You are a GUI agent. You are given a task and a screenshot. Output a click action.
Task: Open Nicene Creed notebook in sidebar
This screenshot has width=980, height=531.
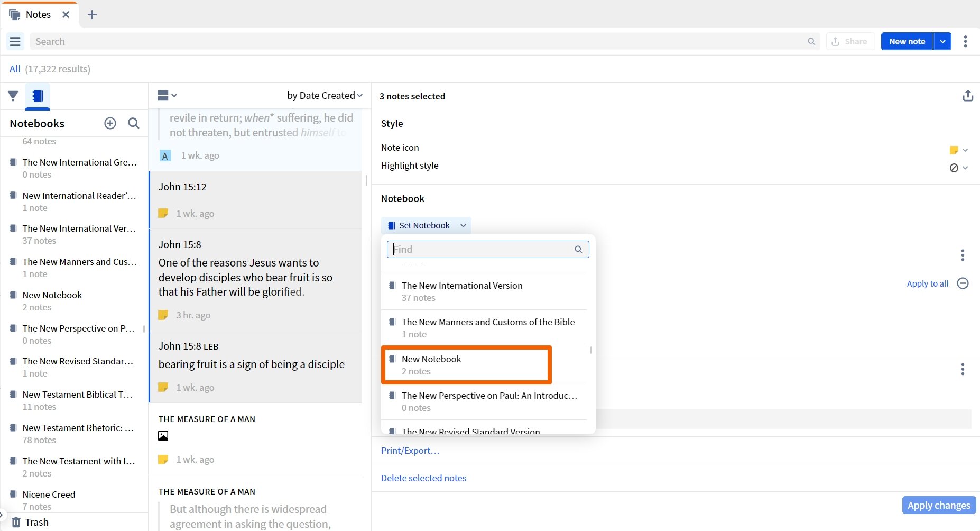tap(73, 500)
